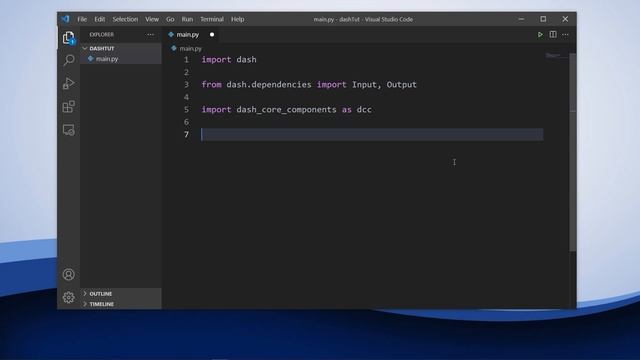Click 'Input' on line 3
640x360 pixels.
[364, 84]
